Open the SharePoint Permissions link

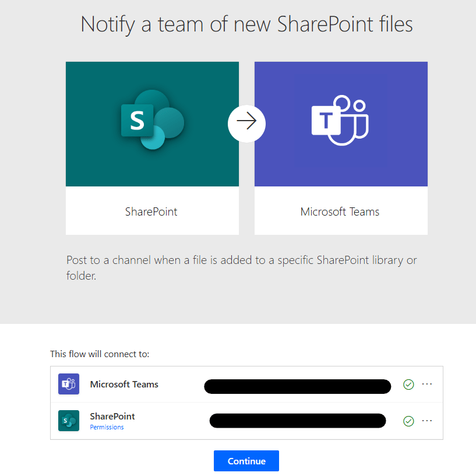pos(107,427)
